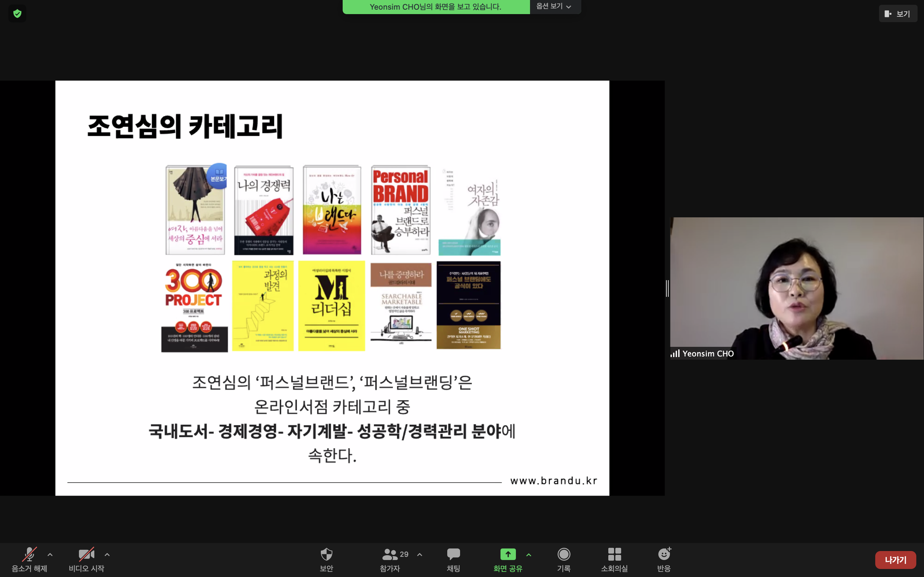The height and width of the screenshot is (577, 924).
Task: Expand the arrow next to participants count
Action: click(x=420, y=555)
